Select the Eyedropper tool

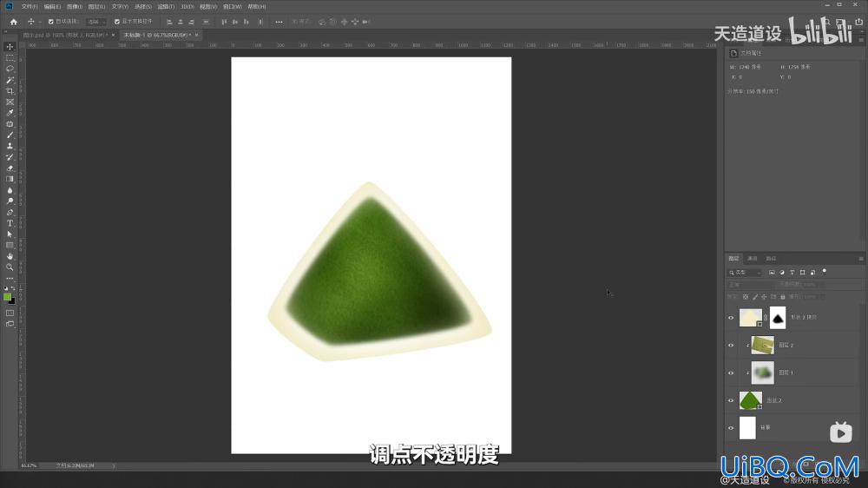pyautogui.click(x=10, y=113)
